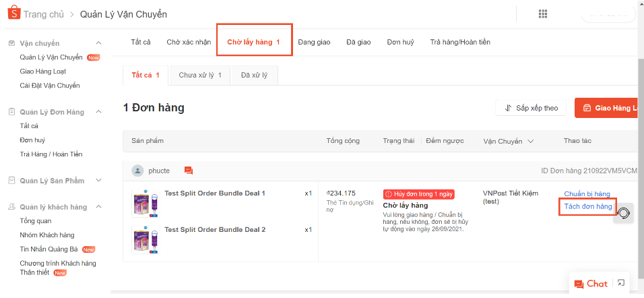Collapse the Vận chuyển sidebar section
This screenshot has width=644, height=298.
[99, 43]
